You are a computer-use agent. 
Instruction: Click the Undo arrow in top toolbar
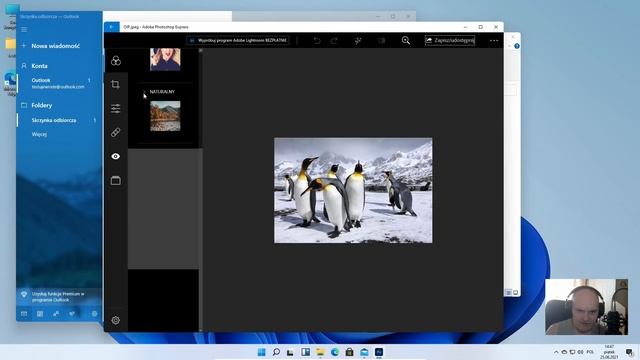click(x=317, y=40)
